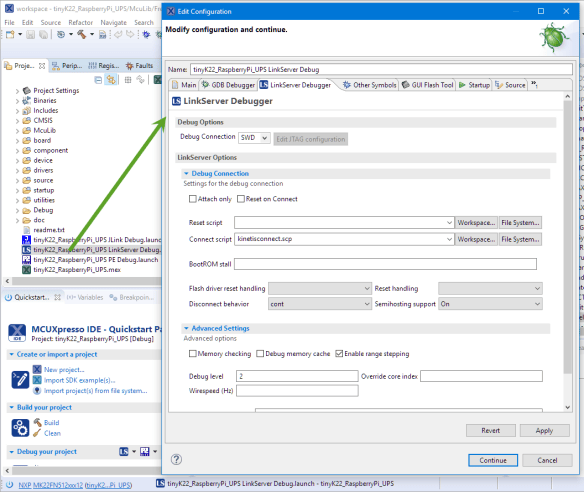The width and height of the screenshot is (584, 492).
Task: Click the LinkServer LS debug icon in Quickstart
Action: click(x=124, y=451)
